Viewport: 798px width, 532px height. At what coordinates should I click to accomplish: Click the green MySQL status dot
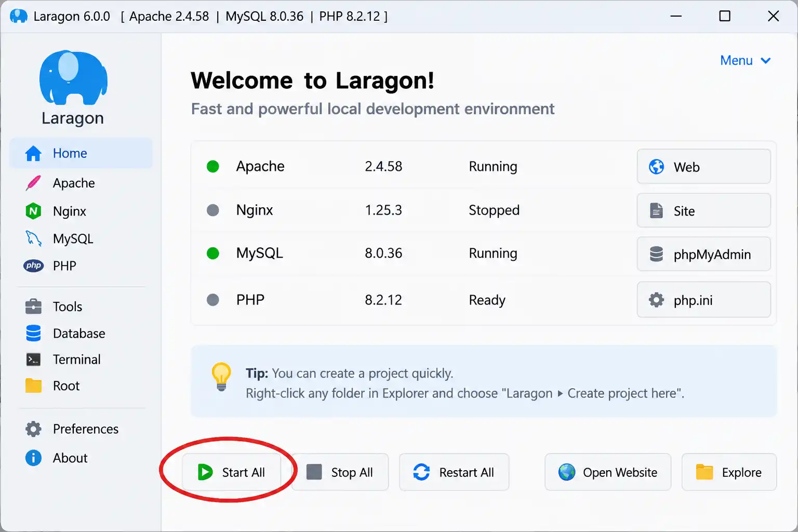(x=213, y=253)
